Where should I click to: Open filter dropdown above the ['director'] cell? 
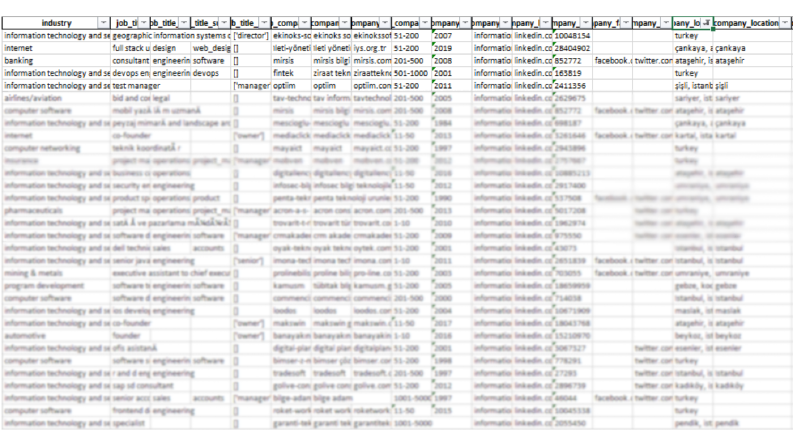pyautogui.click(x=264, y=23)
